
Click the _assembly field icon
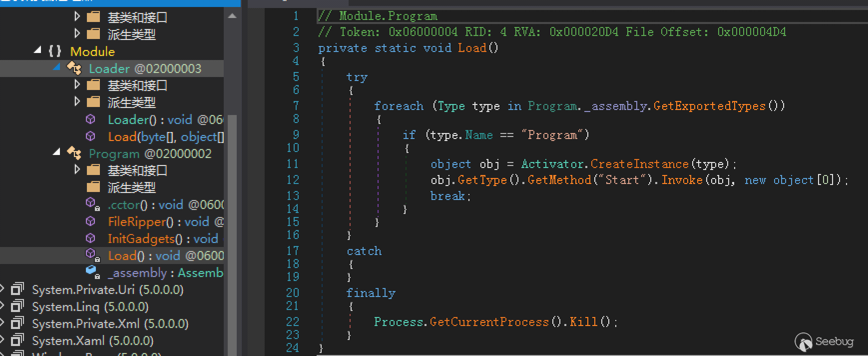coord(92,272)
